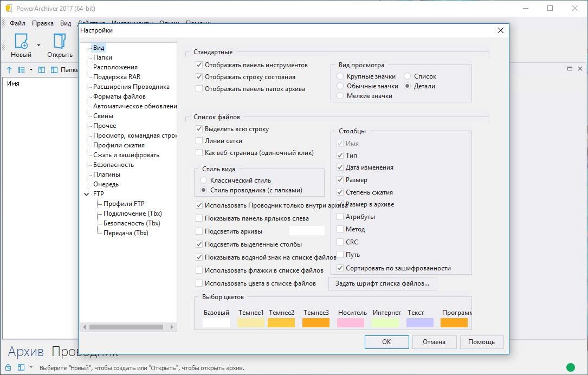
Task: Toggle Сортировать по зашифрованности checkbox
Action: (340, 268)
